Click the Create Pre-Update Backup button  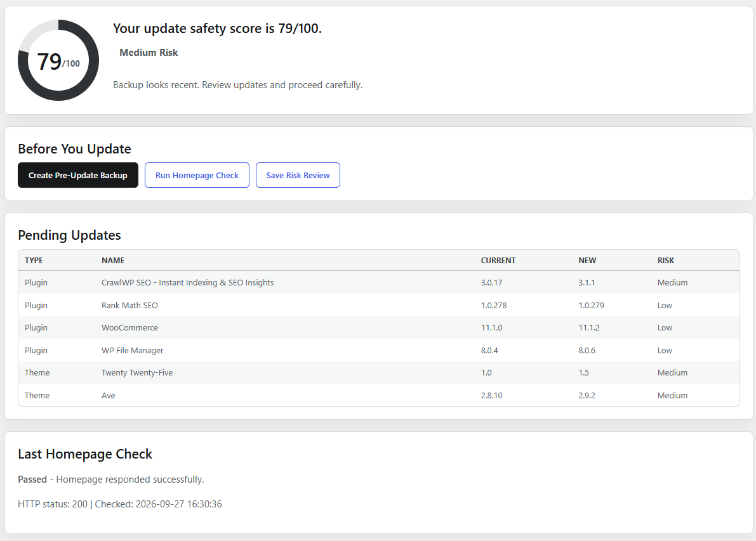click(78, 175)
